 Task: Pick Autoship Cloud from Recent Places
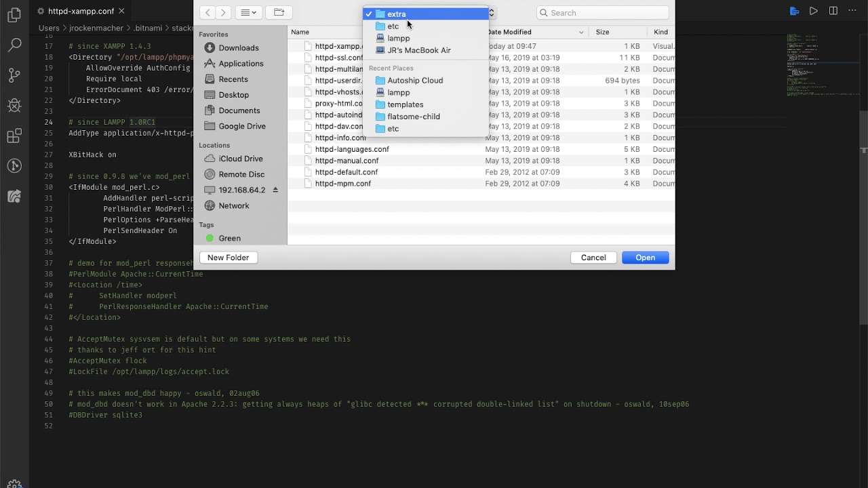[x=426, y=80]
